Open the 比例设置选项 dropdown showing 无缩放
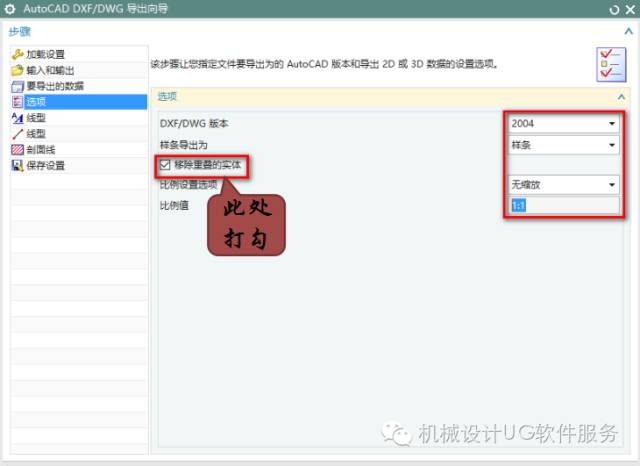640x466 pixels. (x=563, y=185)
